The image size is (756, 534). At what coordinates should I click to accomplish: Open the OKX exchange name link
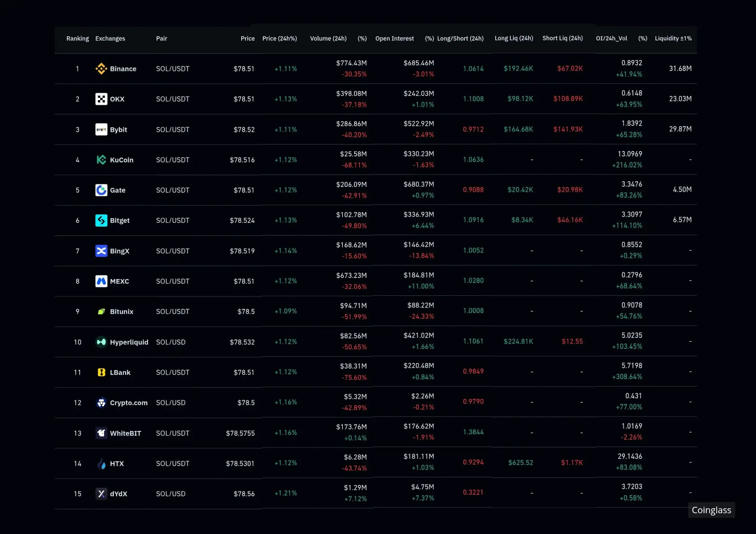click(x=117, y=99)
